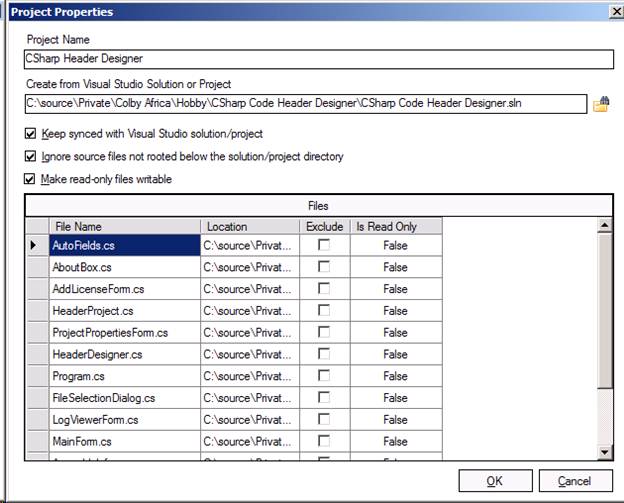Select the HeaderDesigner.cs file name cell

point(125,354)
